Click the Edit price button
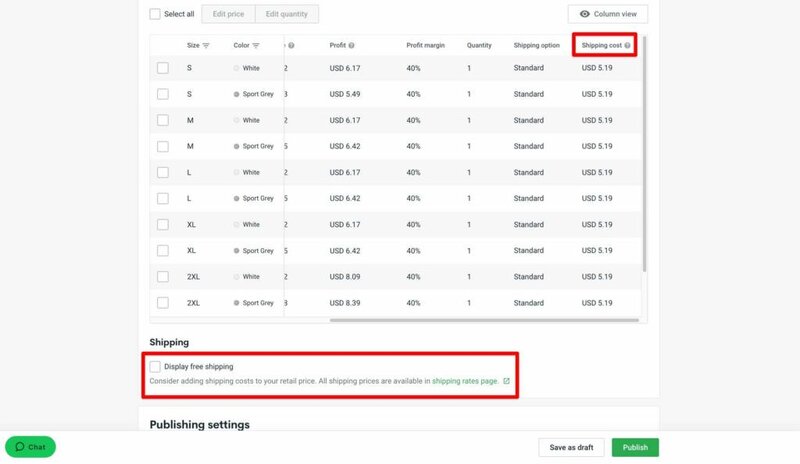The width and height of the screenshot is (800, 464). 228,14
